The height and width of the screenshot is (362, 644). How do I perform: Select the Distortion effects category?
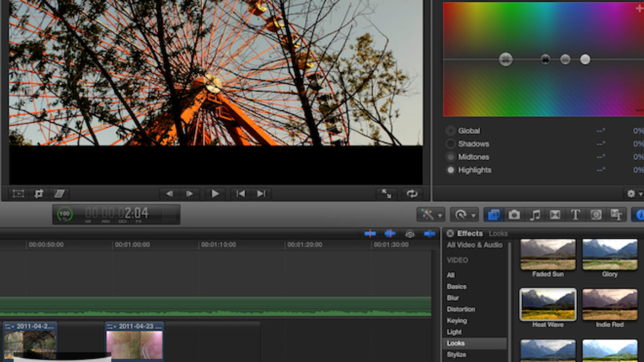pos(460,309)
